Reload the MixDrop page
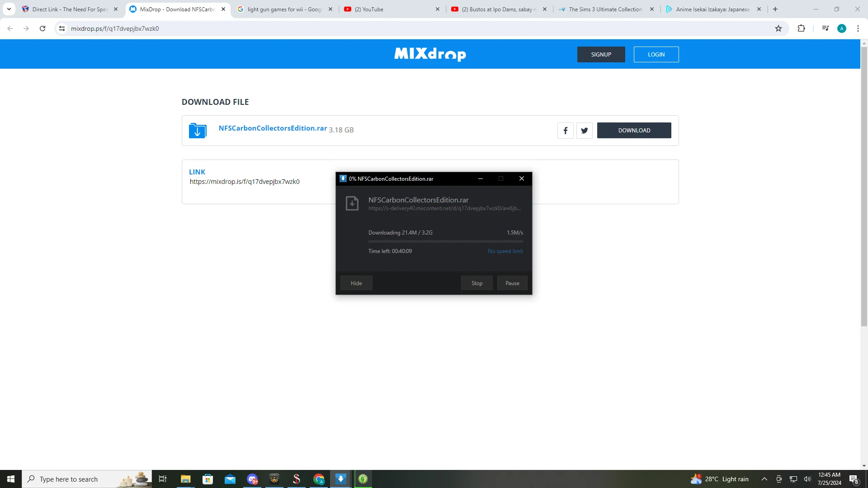The image size is (868, 488). click(x=42, y=28)
